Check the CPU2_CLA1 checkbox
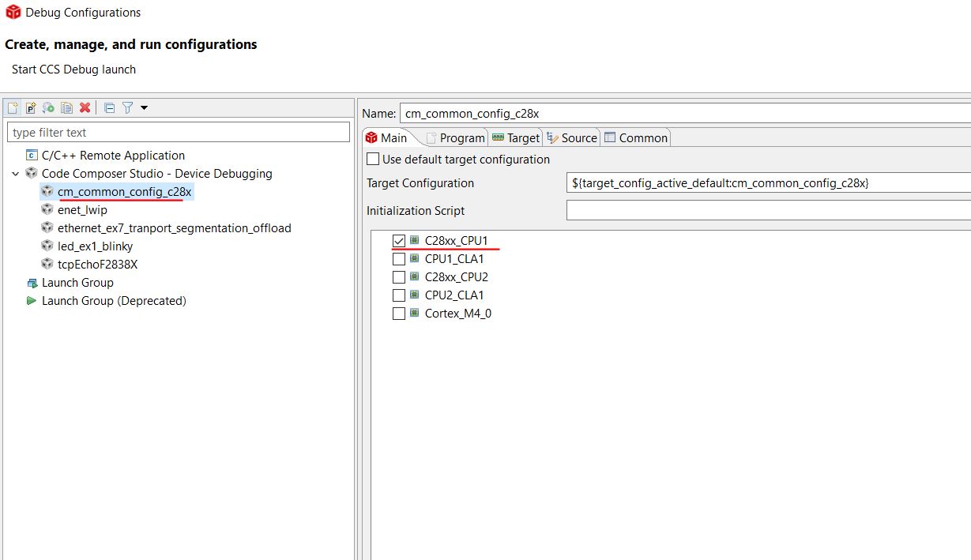Image resolution: width=971 pixels, height=560 pixels. click(399, 295)
